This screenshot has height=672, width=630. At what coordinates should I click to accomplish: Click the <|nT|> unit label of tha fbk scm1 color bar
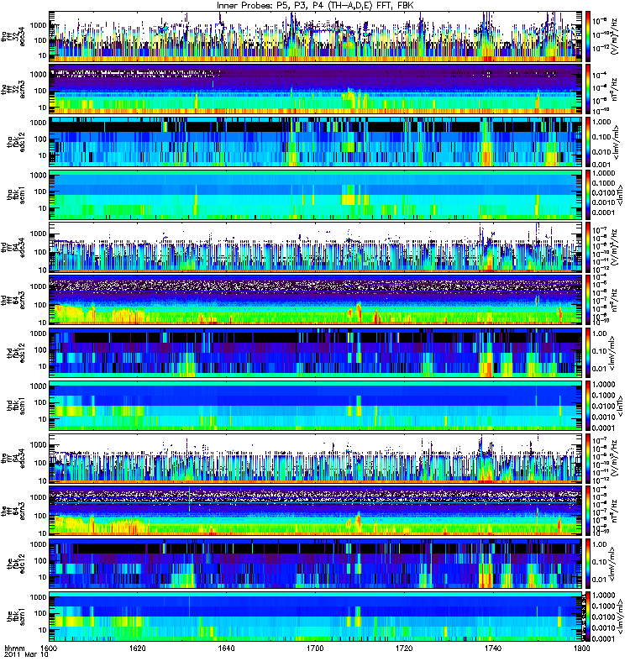(x=619, y=195)
